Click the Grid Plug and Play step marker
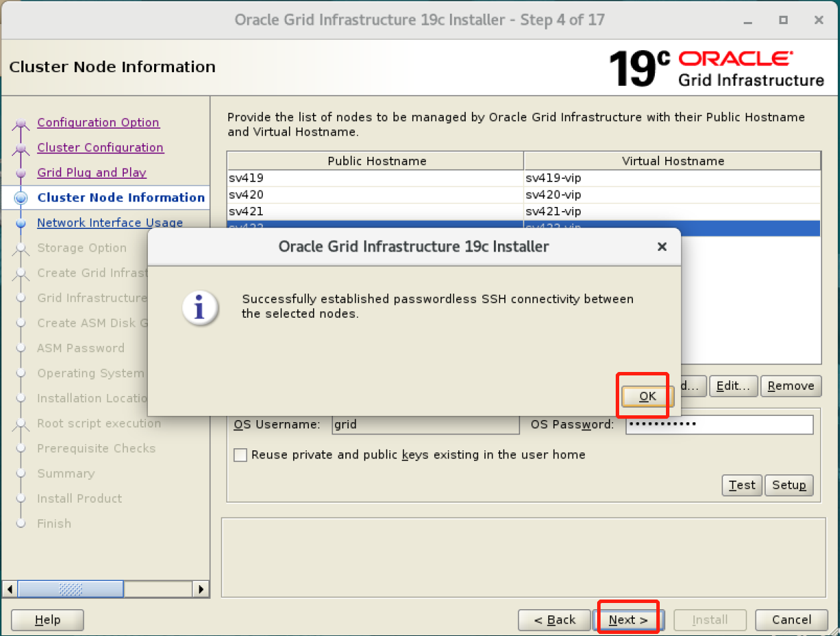840x636 pixels. [21, 173]
